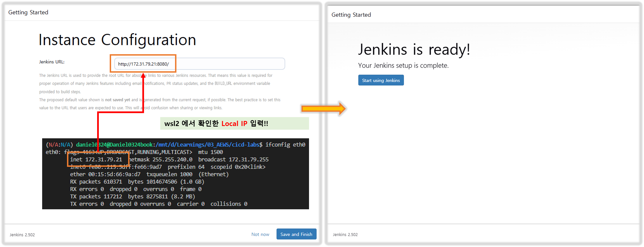644x247 pixels.
Task: Click the Jenkins 2.502 version in right window
Action: (x=345, y=234)
